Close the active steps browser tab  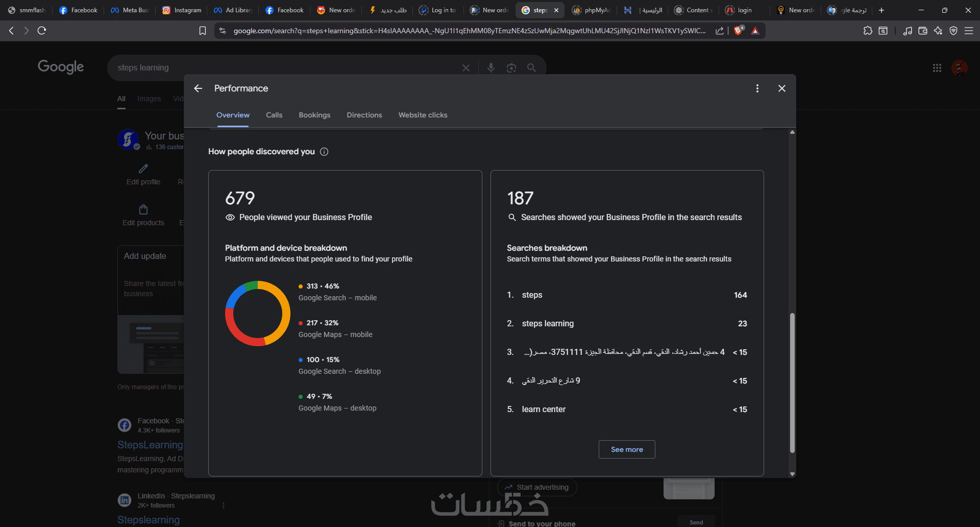556,10
